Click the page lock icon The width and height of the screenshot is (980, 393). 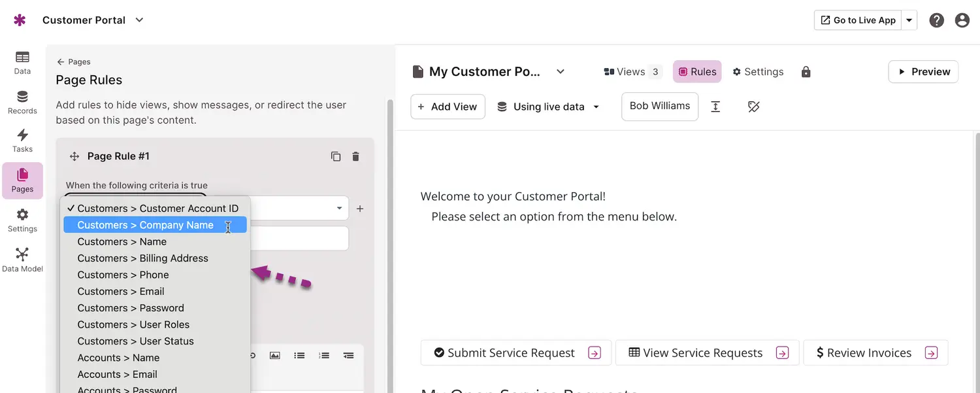click(806, 72)
